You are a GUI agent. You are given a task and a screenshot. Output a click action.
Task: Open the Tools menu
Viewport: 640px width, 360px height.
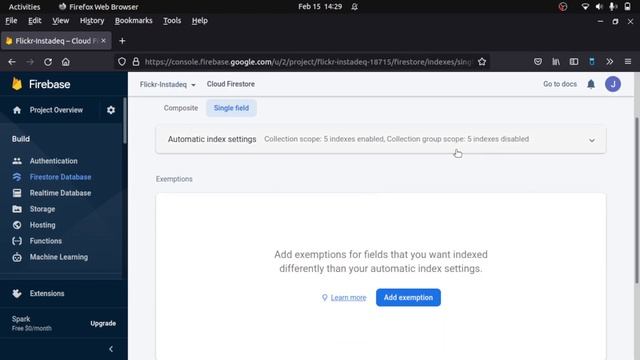tap(172, 20)
